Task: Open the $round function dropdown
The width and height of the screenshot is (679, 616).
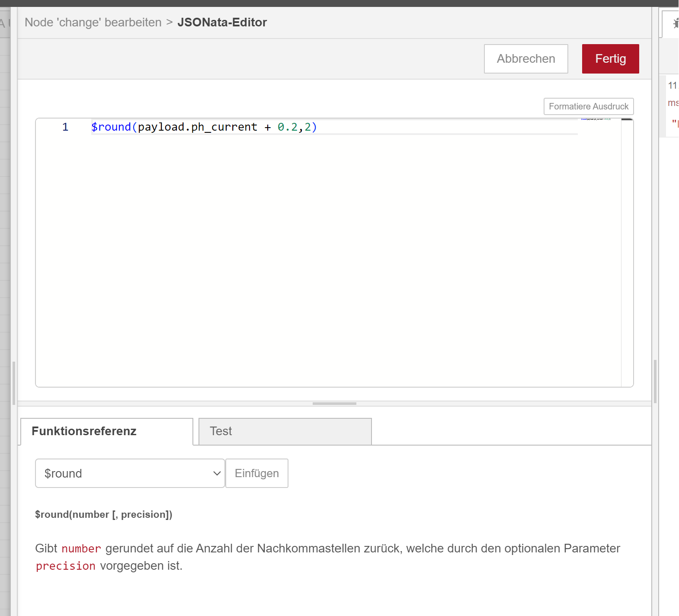Action: [x=130, y=473]
